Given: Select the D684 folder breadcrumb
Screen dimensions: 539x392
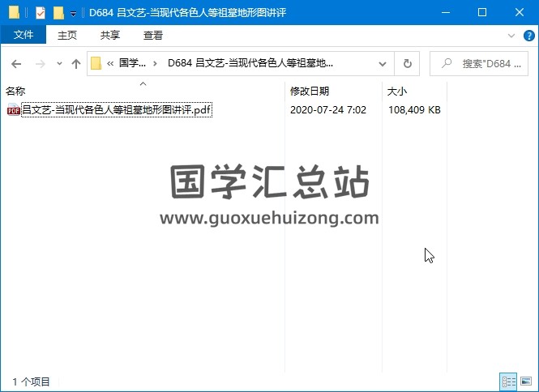Looking at the screenshot, I should [x=250, y=63].
